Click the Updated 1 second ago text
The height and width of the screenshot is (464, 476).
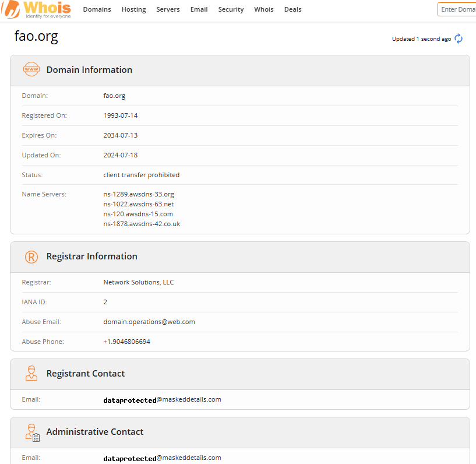pos(421,39)
